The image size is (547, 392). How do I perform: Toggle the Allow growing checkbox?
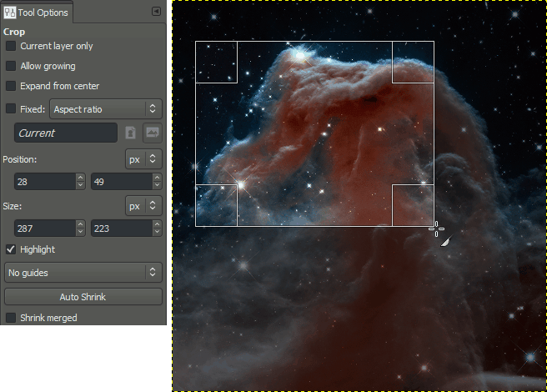click(x=11, y=66)
